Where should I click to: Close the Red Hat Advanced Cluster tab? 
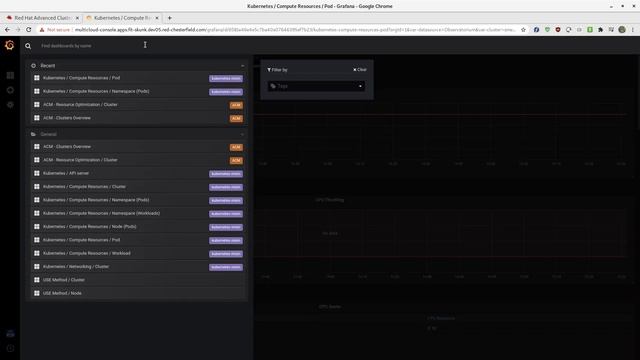point(77,18)
